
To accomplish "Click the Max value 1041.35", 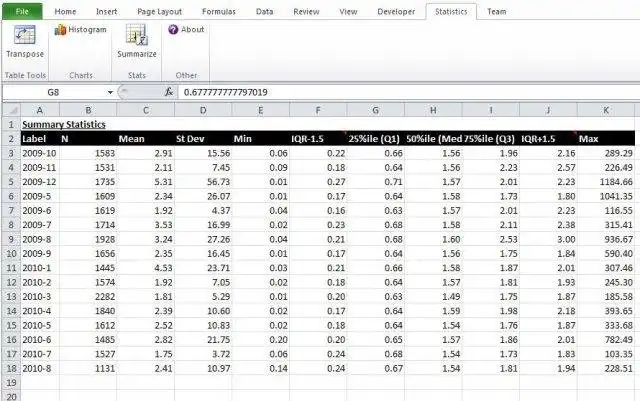I will [606, 196].
